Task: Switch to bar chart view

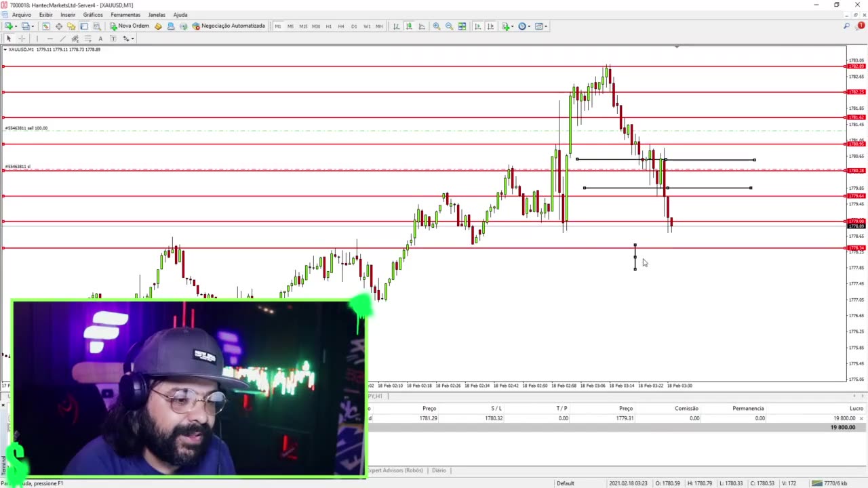Action: click(x=397, y=26)
